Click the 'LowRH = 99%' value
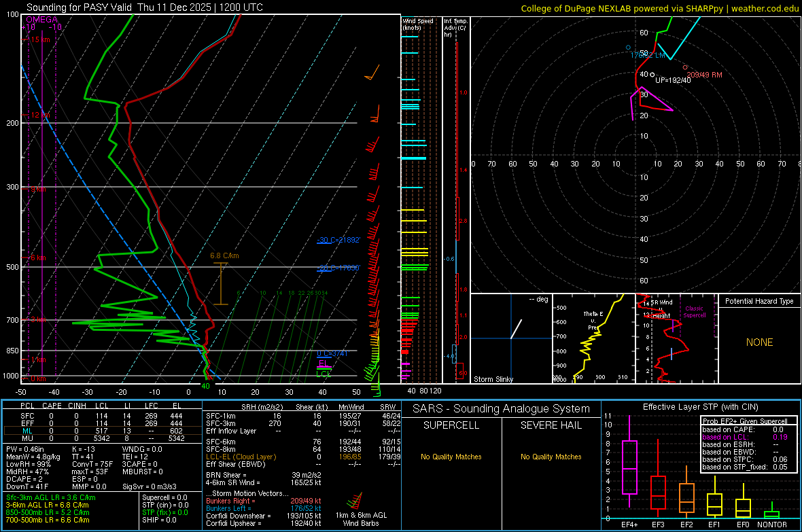 [x=29, y=464]
